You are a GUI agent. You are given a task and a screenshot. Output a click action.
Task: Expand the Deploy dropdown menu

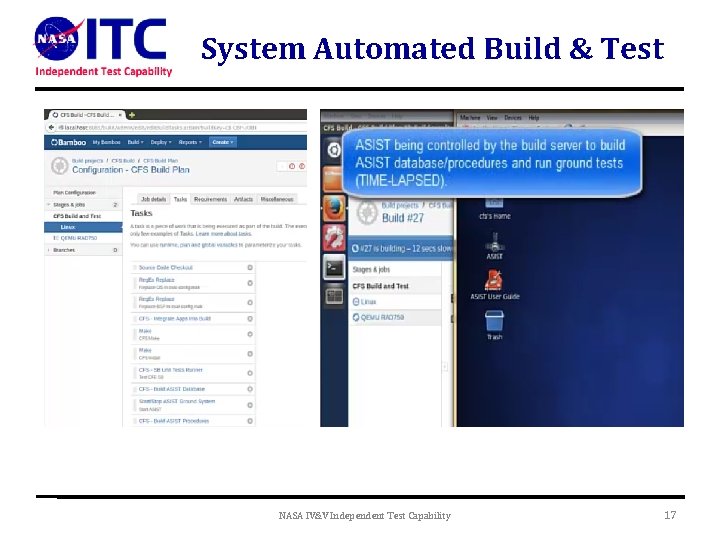[161, 142]
